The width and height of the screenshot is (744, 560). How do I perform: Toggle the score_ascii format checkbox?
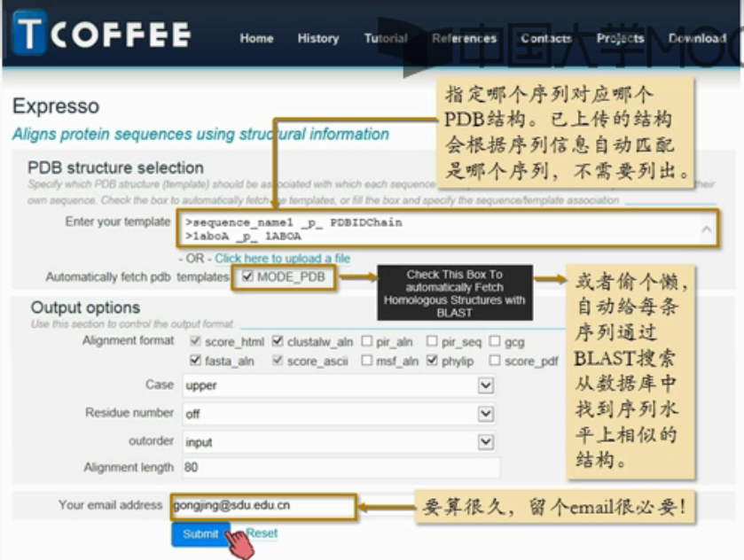(x=278, y=361)
